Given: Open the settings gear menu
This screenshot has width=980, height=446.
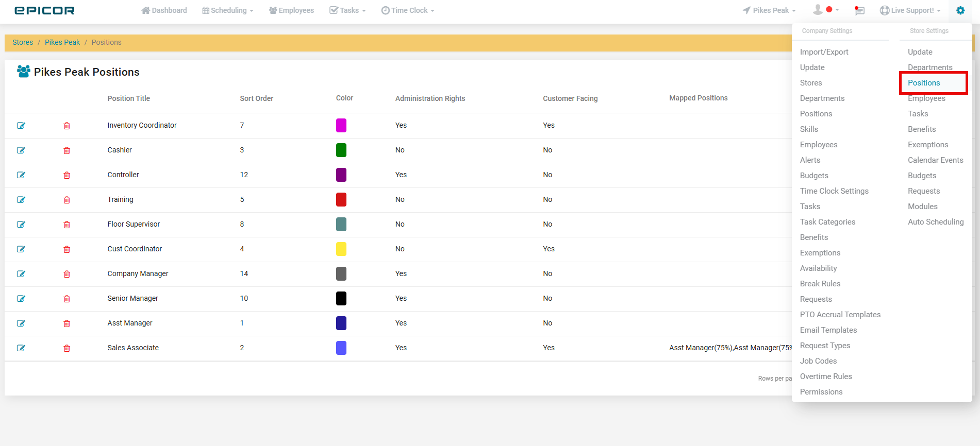Looking at the screenshot, I should (960, 10).
